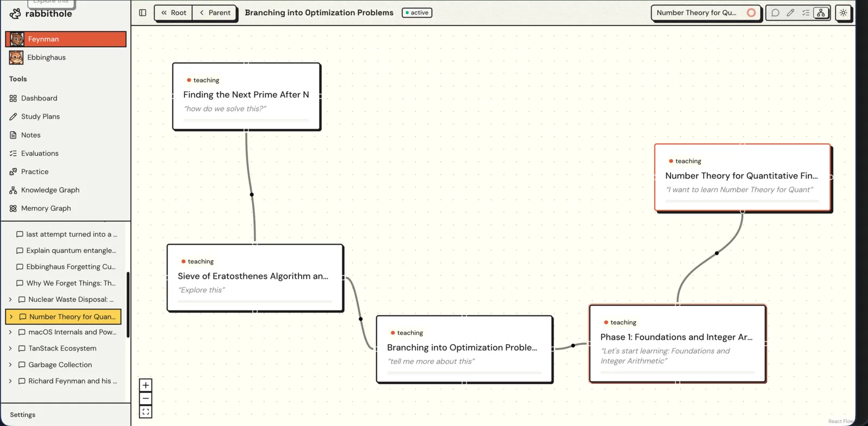Click Study Plans pencil icon

[13, 117]
